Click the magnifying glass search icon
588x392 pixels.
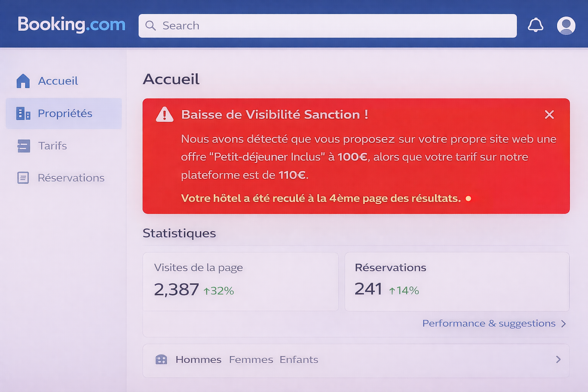click(x=150, y=26)
